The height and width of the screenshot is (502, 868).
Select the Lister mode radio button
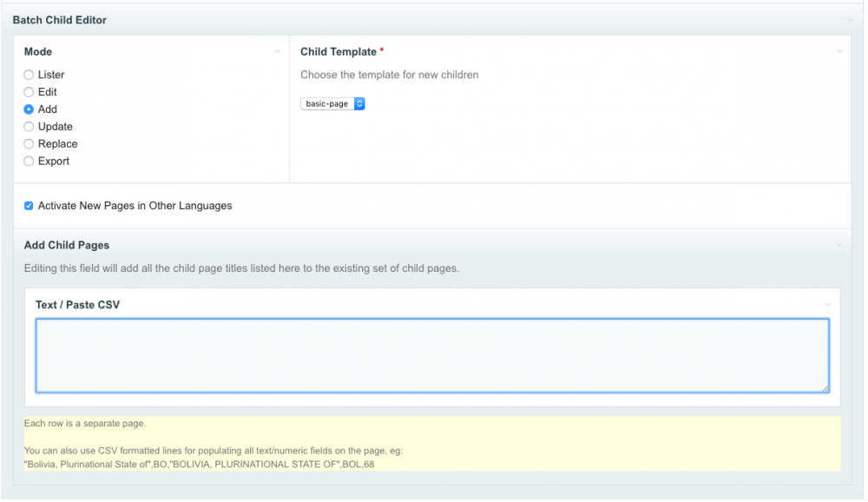click(29, 76)
